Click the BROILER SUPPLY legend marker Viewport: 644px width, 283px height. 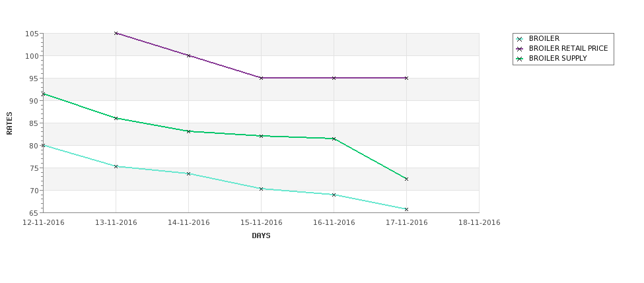[x=520, y=59]
